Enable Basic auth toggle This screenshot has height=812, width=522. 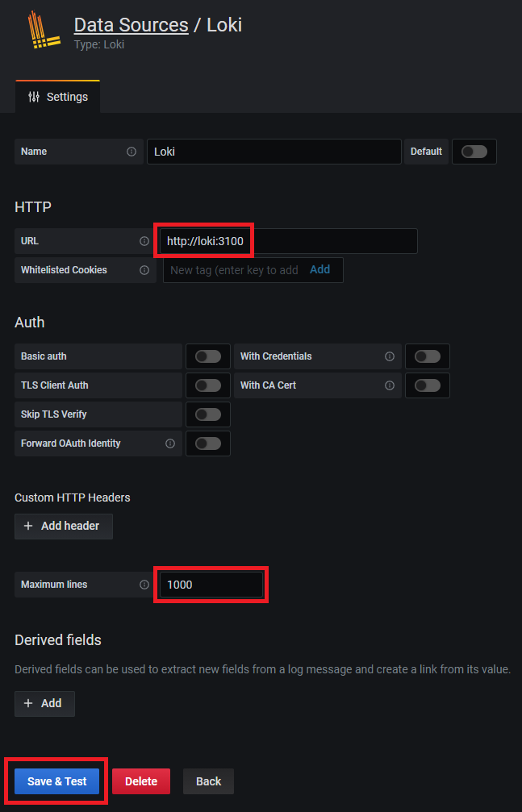207,356
